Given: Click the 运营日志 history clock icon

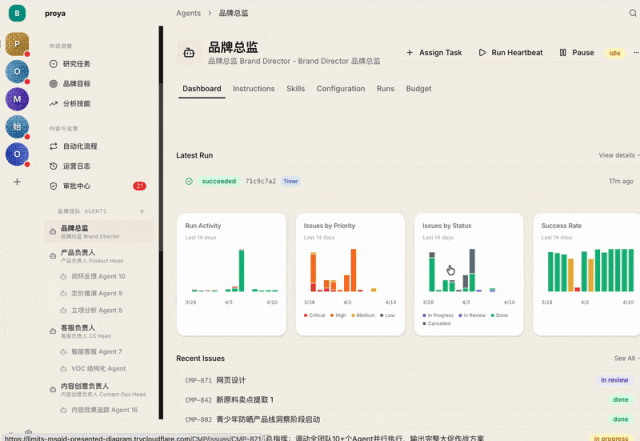Looking at the screenshot, I should click(53, 166).
